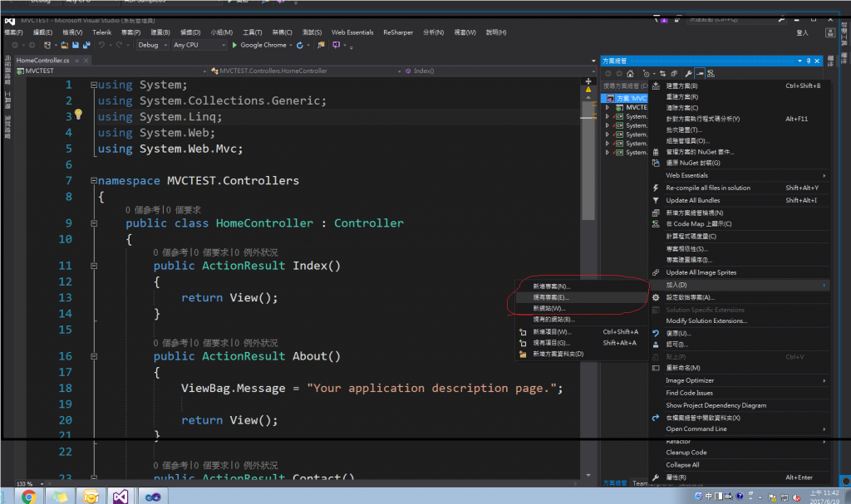This screenshot has height=504, width=851.
Task: Click Modify Solution Extensions menu item
Action: pos(739,321)
